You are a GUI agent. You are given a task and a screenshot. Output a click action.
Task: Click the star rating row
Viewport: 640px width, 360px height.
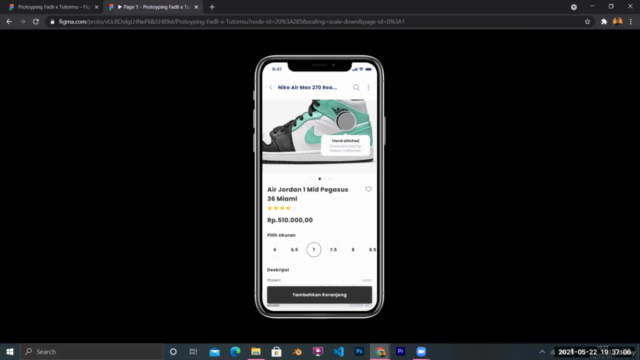[x=282, y=208]
